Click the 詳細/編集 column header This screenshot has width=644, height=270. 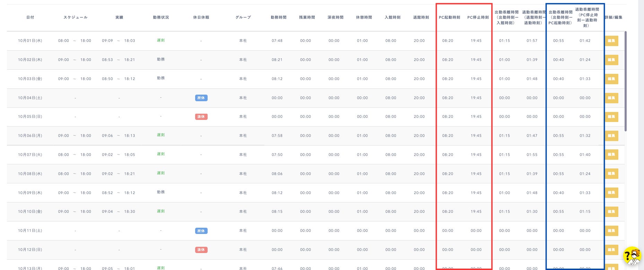click(x=613, y=17)
